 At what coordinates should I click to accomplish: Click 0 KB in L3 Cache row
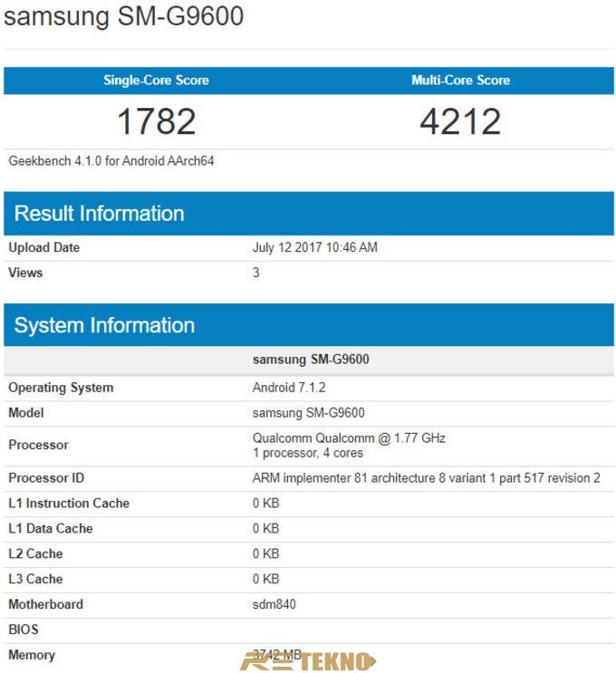pyautogui.click(x=265, y=580)
